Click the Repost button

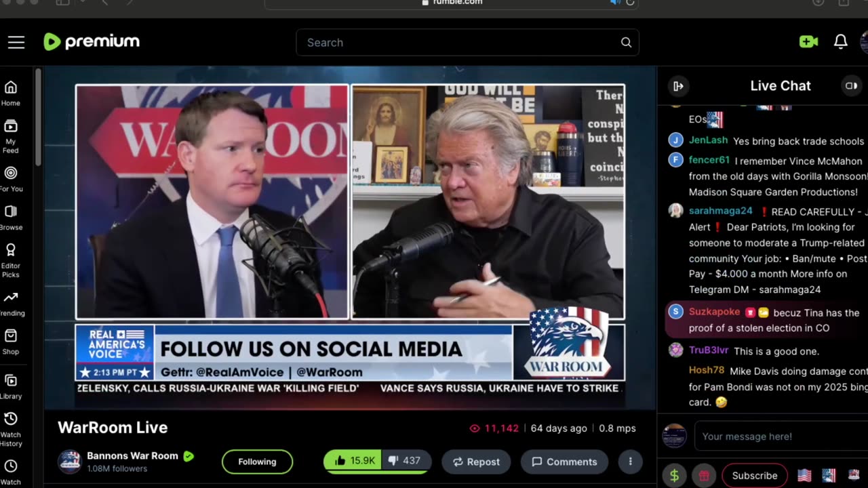click(476, 462)
